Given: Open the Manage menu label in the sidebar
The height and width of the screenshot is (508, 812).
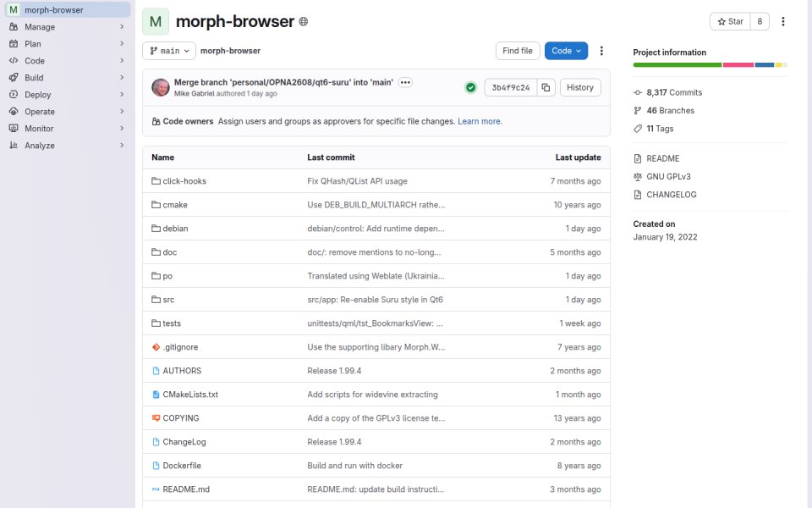Looking at the screenshot, I should 40,27.
